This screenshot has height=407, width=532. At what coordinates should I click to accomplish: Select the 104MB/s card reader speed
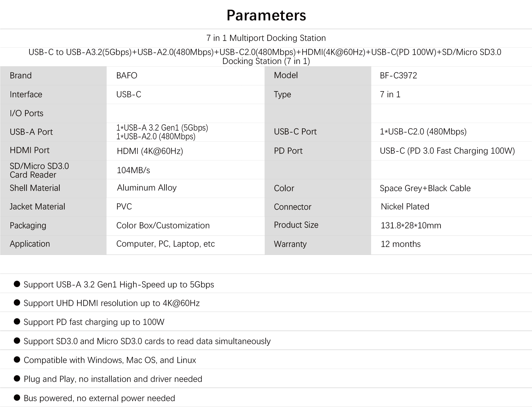pos(133,170)
